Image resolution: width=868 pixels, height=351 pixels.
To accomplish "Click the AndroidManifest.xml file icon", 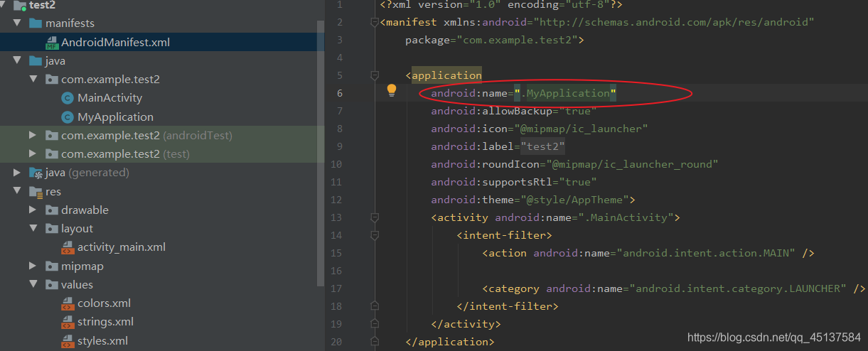I will point(51,43).
